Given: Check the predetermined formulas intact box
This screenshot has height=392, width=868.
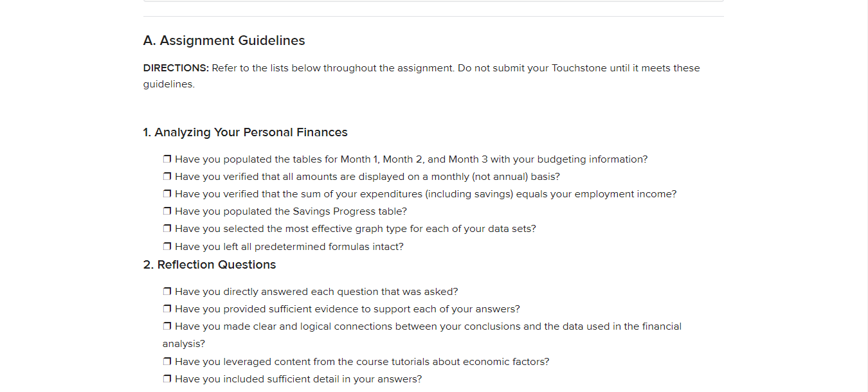Looking at the screenshot, I should [167, 247].
